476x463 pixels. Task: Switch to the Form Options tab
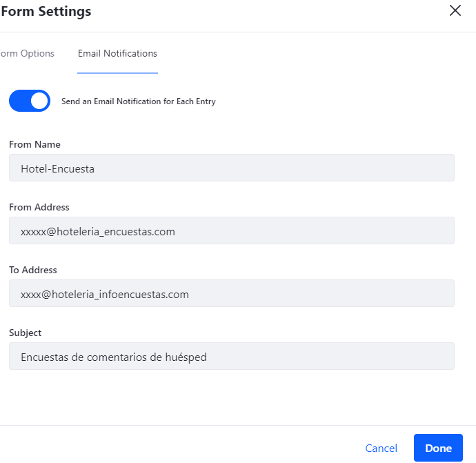click(28, 54)
